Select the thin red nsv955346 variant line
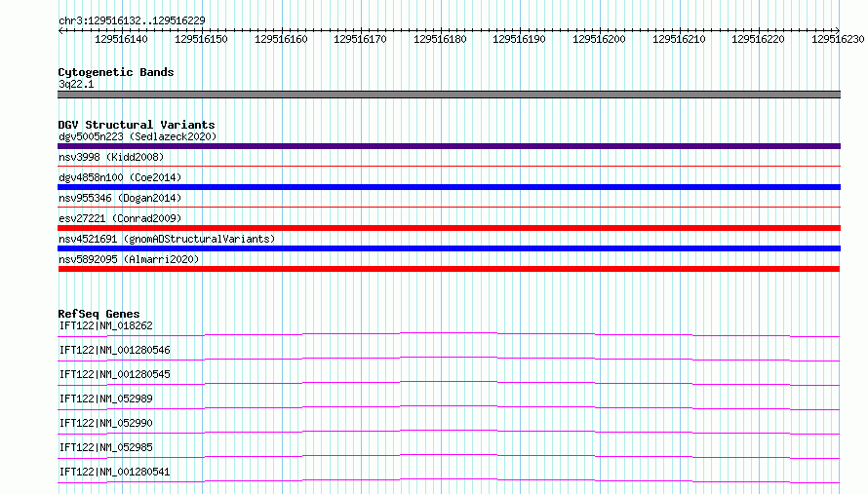868x494 pixels. pyautogui.click(x=449, y=207)
